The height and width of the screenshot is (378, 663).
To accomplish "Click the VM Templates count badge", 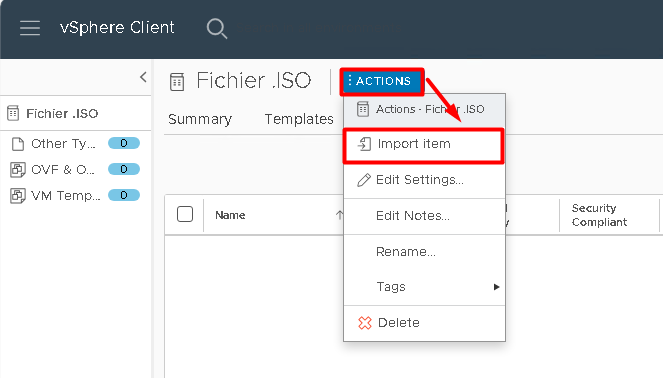I will (x=124, y=195).
